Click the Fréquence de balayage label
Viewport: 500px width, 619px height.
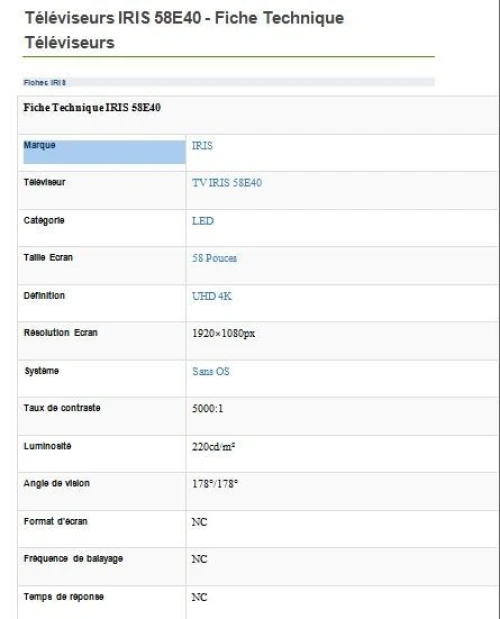tap(73, 559)
